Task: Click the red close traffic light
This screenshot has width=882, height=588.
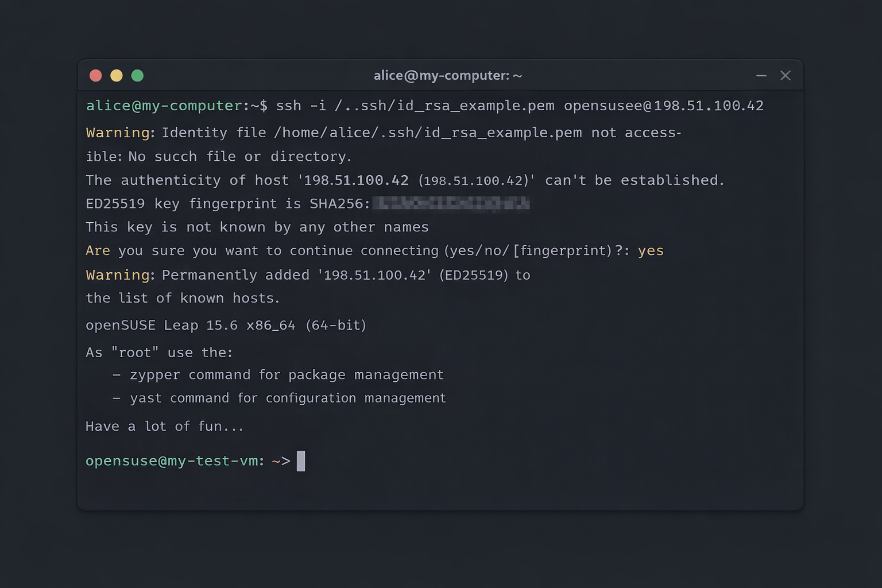Action: (x=95, y=75)
